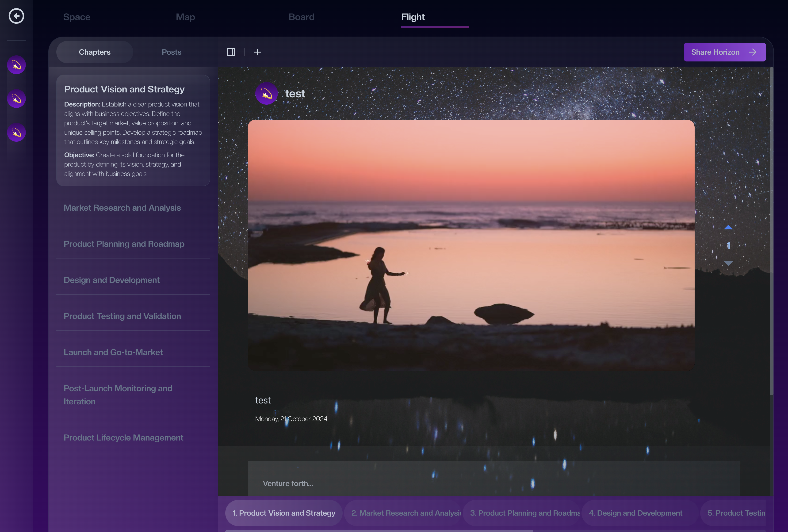This screenshot has width=788, height=532.
Task: Click the plus add icon
Action: pos(258,52)
